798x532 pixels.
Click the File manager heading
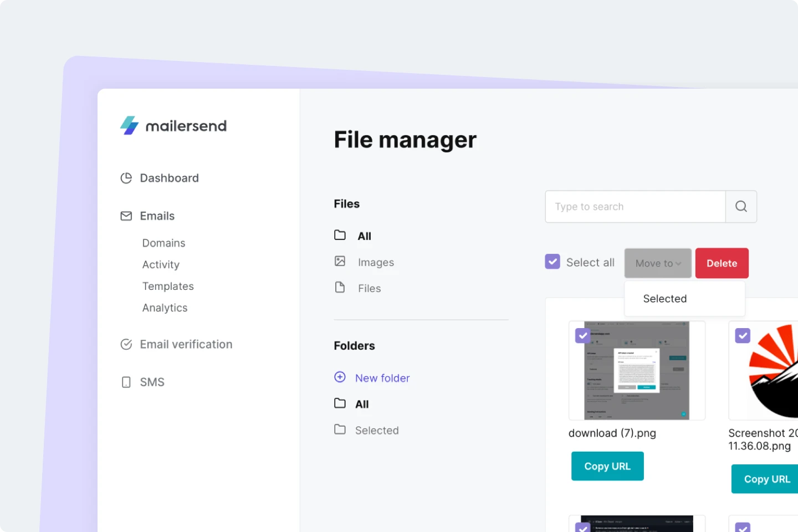(x=405, y=140)
